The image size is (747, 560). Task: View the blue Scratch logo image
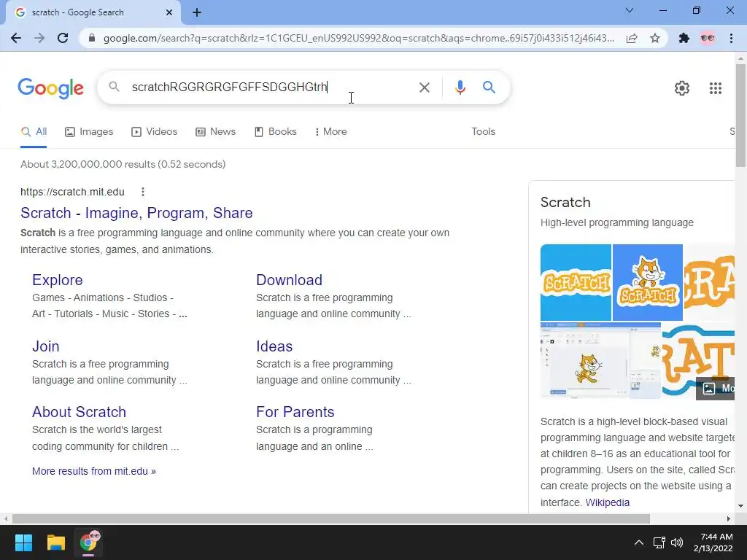point(576,282)
